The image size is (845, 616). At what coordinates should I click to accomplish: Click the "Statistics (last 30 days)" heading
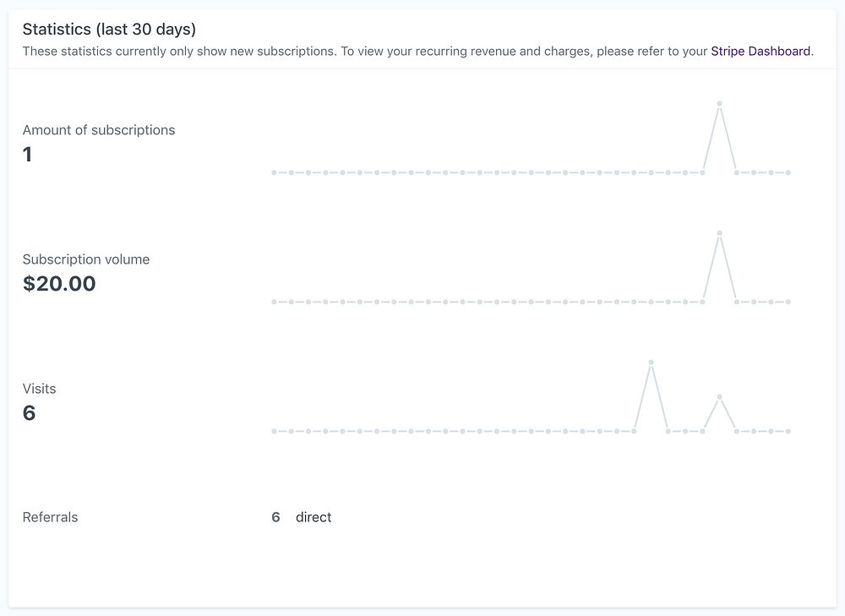pyautogui.click(x=109, y=30)
